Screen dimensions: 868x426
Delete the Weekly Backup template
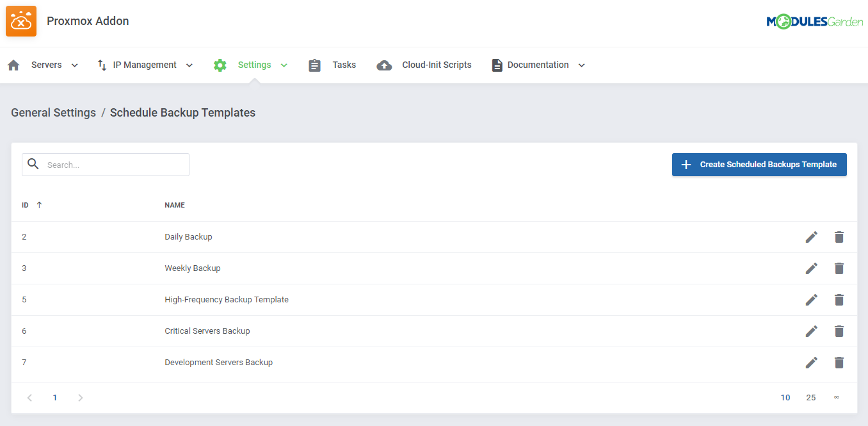coord(839,268)
